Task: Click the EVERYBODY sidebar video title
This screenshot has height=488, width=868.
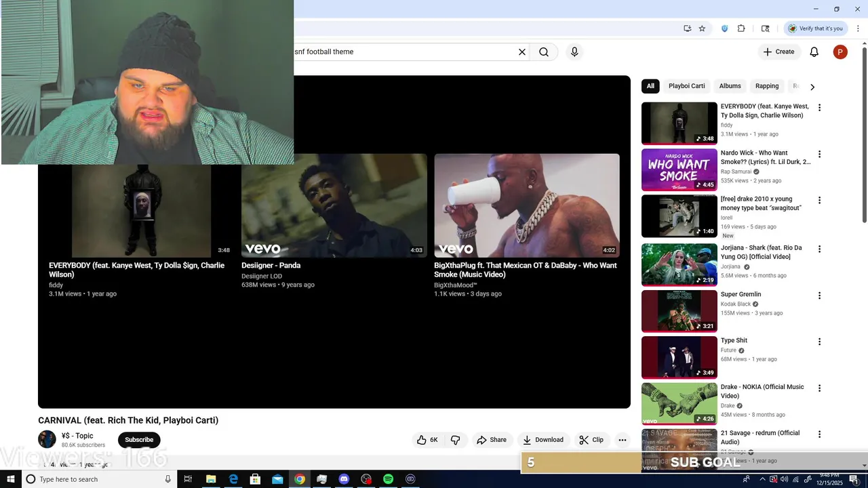Action: (764, 111)
